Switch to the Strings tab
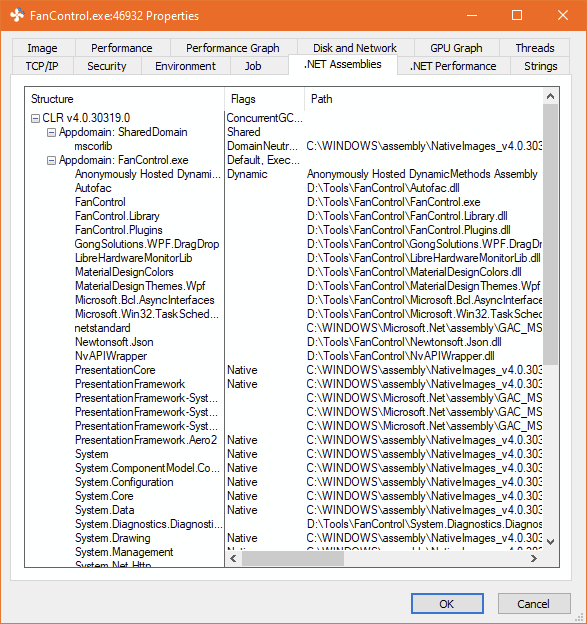 (x=540, y=66)
